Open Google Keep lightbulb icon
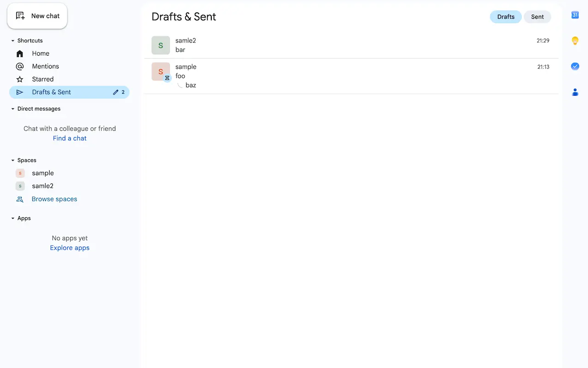588x368 pixels. 575,40
